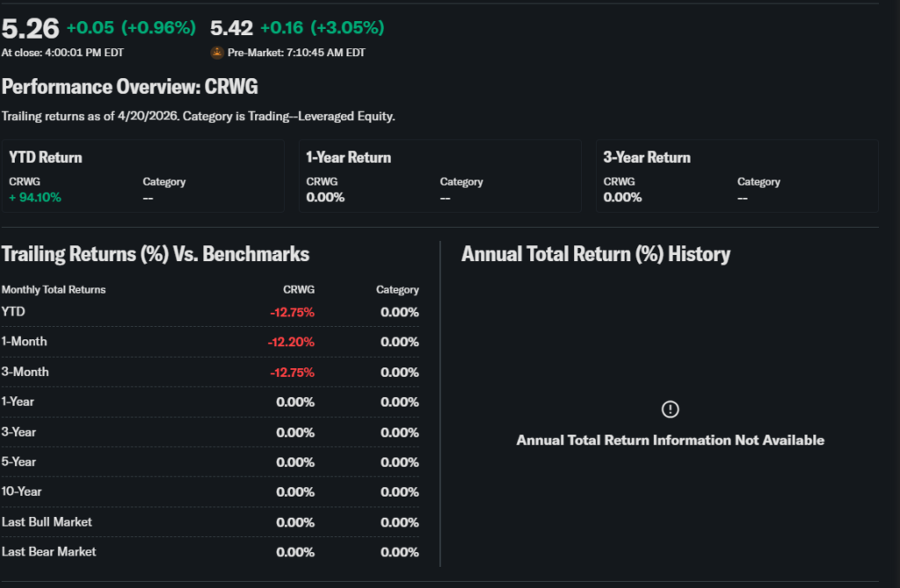This screenshot has width=900, height=588.
Task: Click the +94.10% YTD return value
Action: 35,198
